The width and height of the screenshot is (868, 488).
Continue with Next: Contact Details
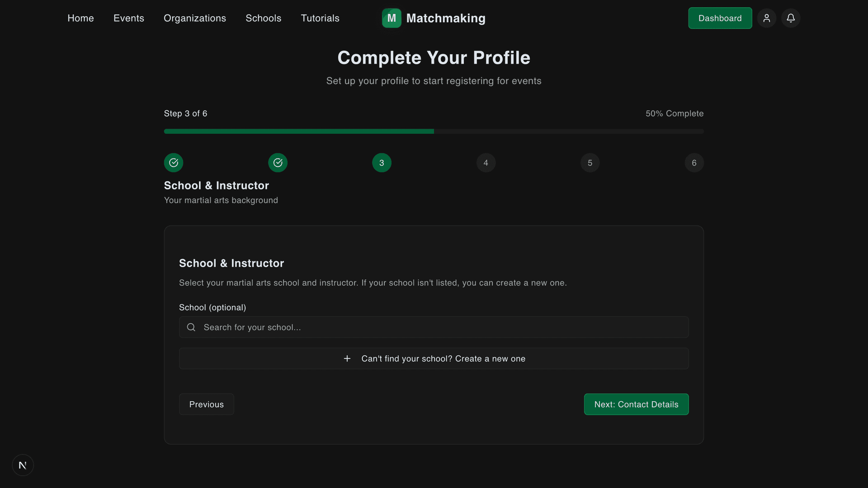click(636, 404)
